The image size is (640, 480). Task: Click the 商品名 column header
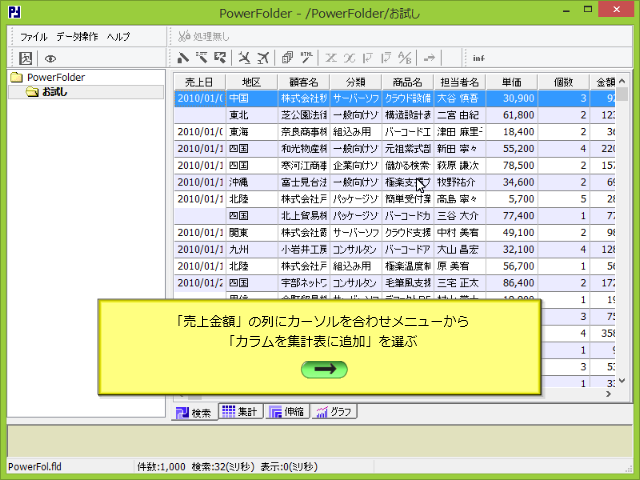(408, 82)
